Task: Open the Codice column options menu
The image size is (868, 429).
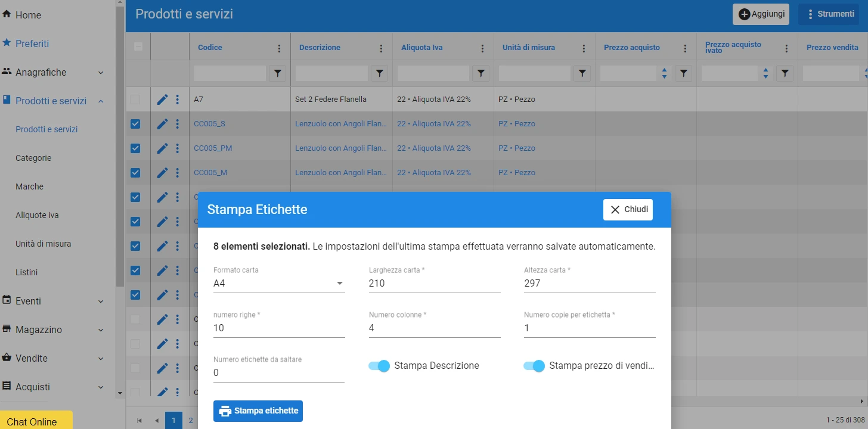Action: (279, 48)
